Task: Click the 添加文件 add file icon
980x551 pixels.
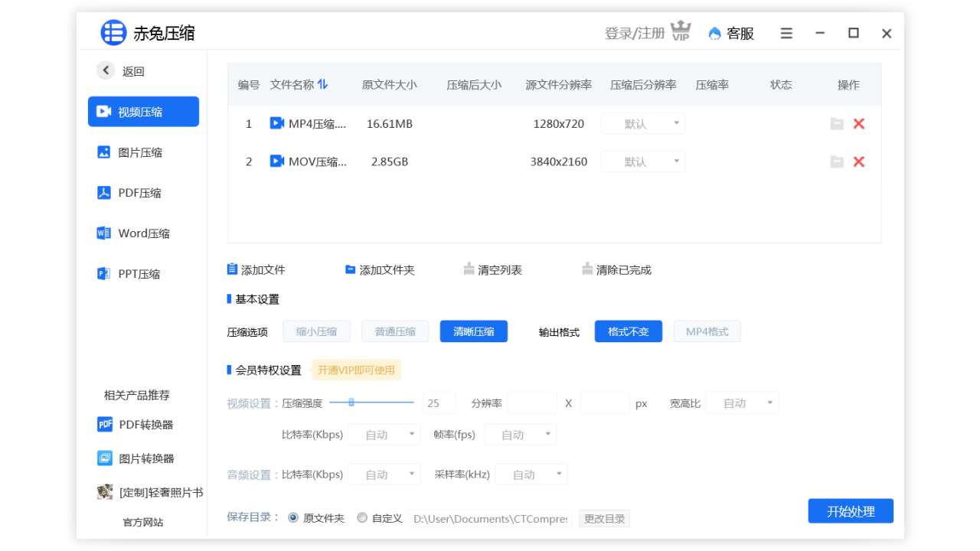Action: tap(232, 269)
